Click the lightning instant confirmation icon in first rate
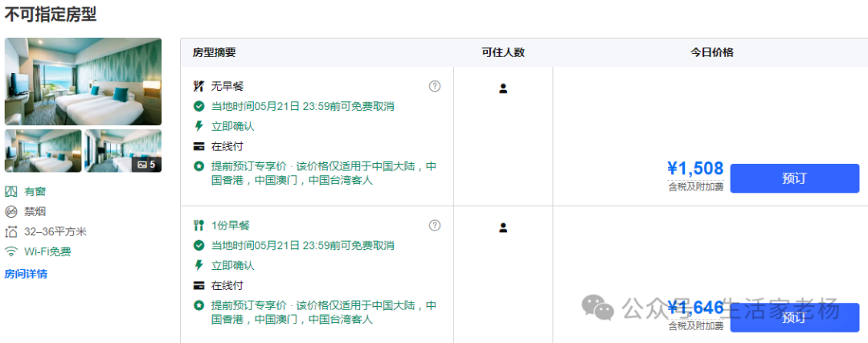Viewport: 868px width, 343px height. (x=199, y=126)
